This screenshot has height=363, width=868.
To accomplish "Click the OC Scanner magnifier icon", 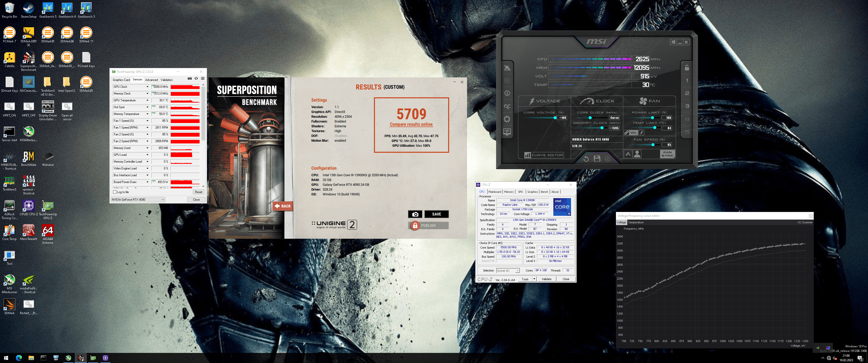I will tap(507, 106).
